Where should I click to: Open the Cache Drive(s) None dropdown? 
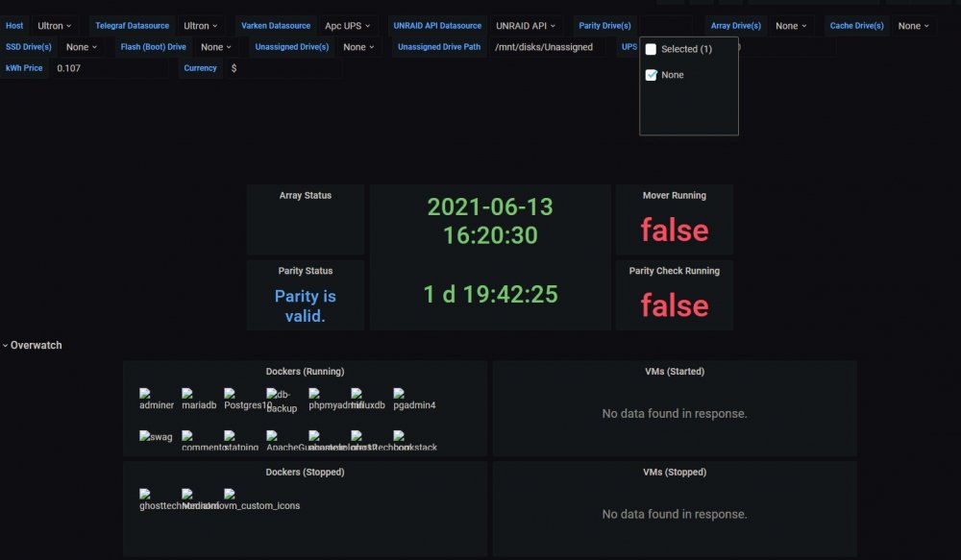pyautogui.click(x=913, y=26)
